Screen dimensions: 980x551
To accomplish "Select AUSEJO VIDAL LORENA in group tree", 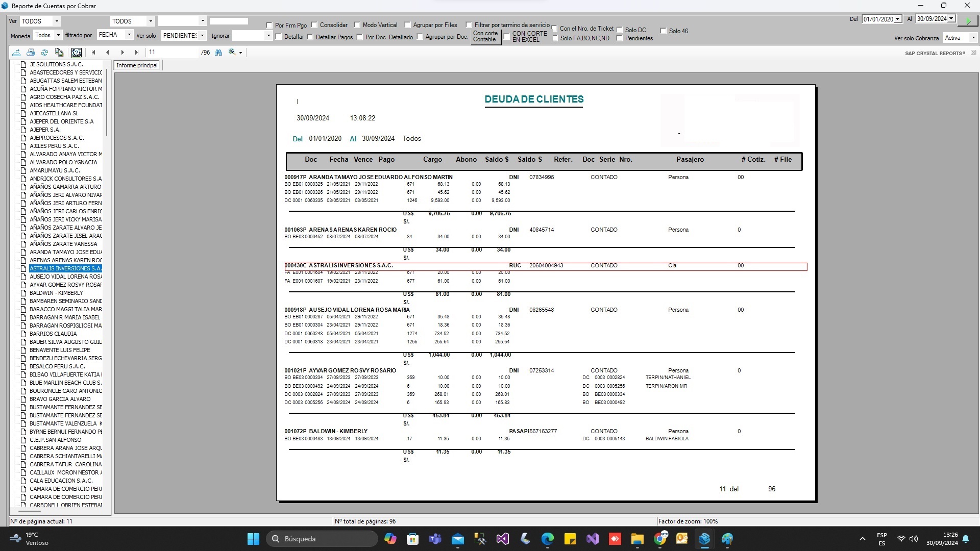I will [x=65, y=277].
